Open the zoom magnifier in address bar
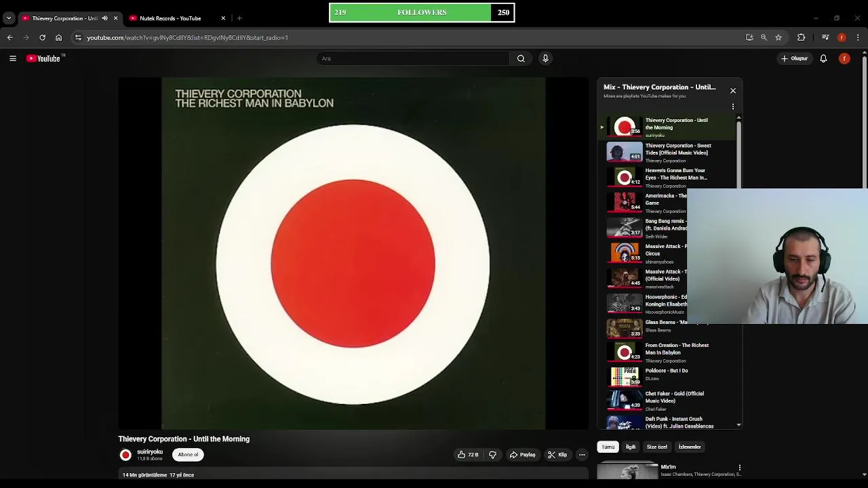 (764, 37)
